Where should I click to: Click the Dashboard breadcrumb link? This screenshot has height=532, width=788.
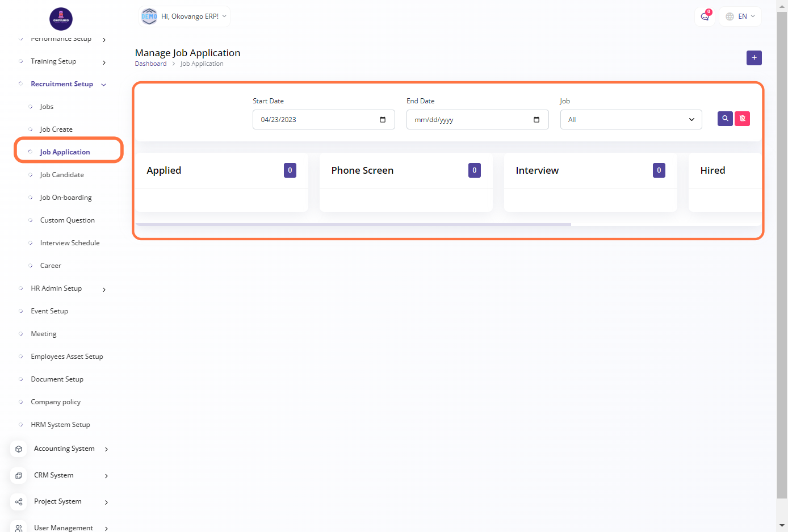click(x=150, y=64)
